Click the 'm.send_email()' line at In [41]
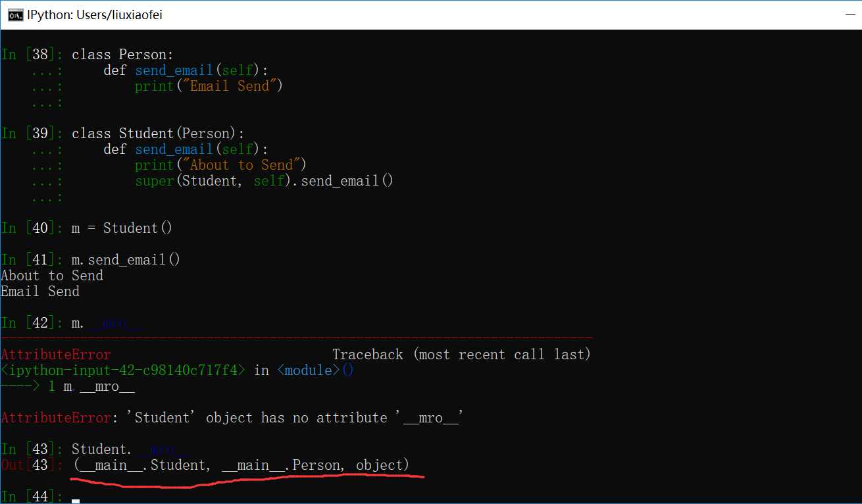 pyautogui.click(x=126, y=260)
